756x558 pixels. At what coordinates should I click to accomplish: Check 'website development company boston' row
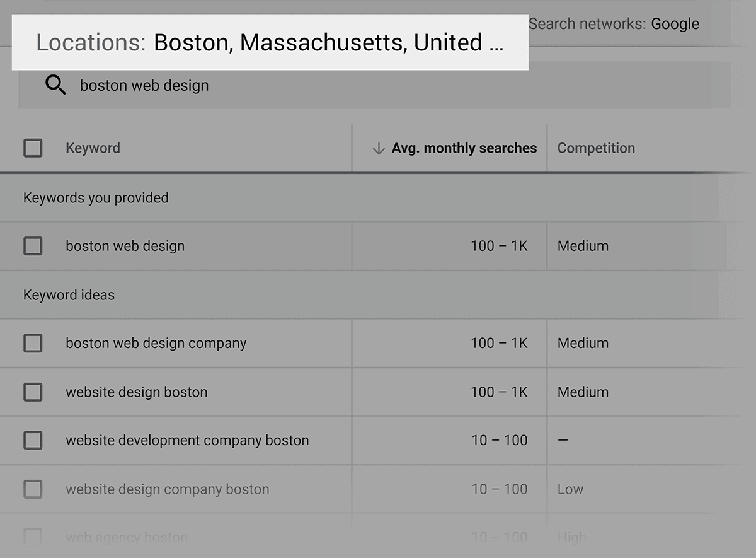pyautogui.click(x=33, y=440)
